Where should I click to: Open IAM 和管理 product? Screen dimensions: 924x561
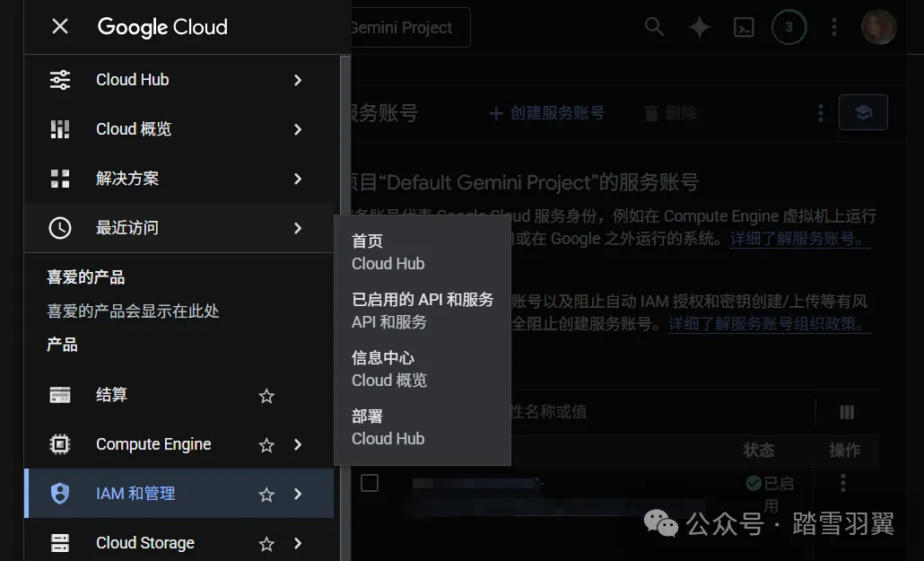point(179,494)
